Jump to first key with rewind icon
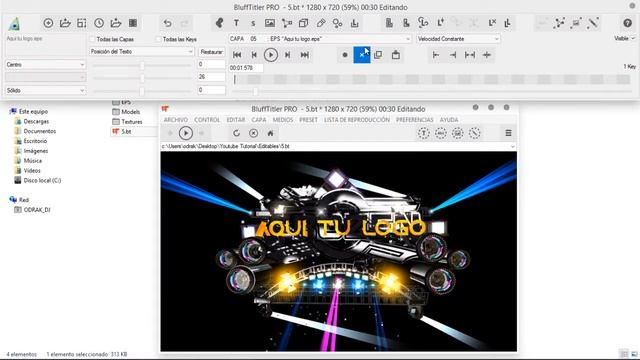Viewport: 640px width, 360px height. 237,55
